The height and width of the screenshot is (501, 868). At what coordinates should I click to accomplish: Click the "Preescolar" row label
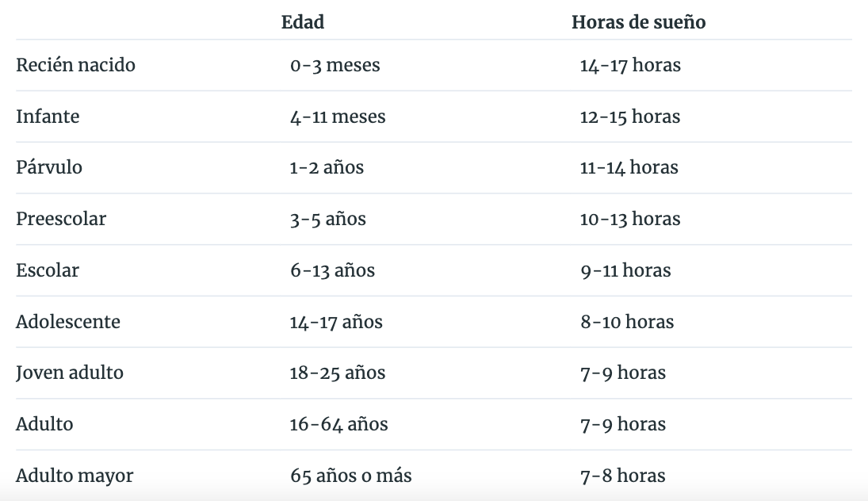point(61,219)
